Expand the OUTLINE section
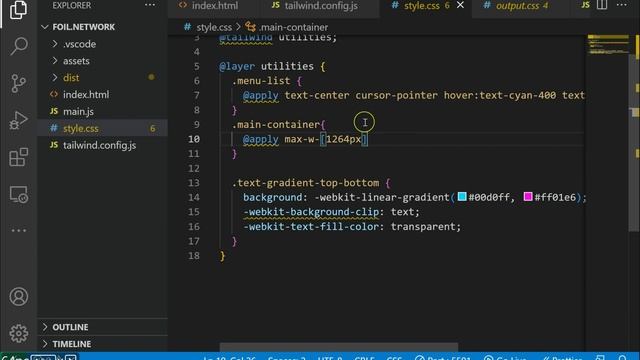This screenshot has width=640, height=360. tap(70, 327)
